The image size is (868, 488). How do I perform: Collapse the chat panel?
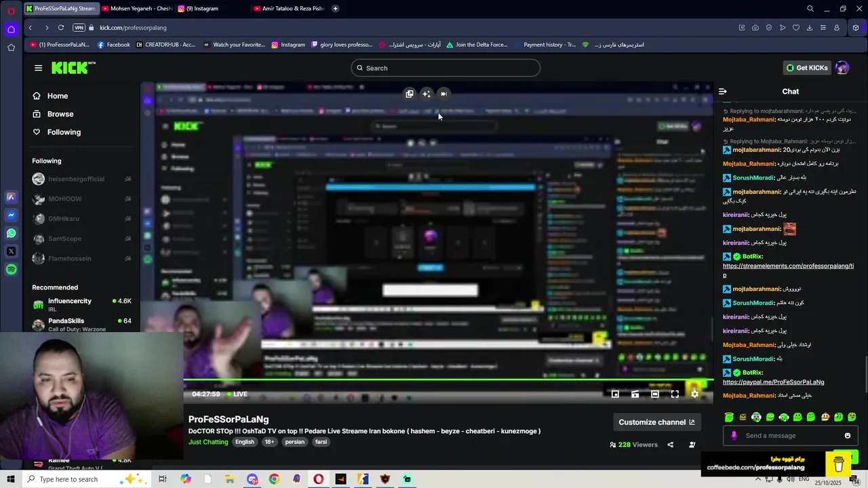click(x=723, y=91)
